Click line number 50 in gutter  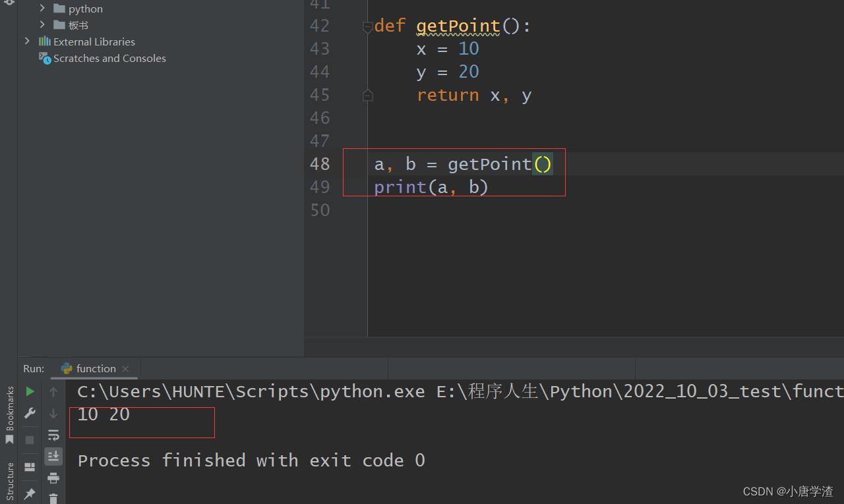(x=320, y=210)
